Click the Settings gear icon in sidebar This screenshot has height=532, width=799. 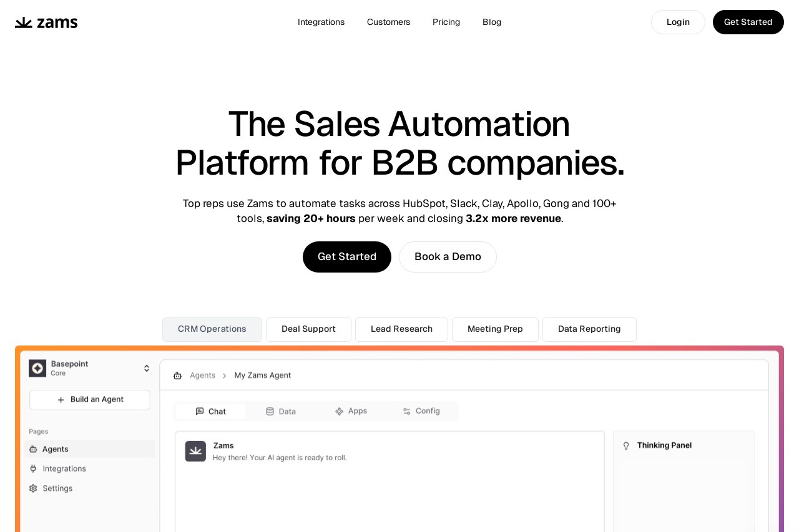point(33,488)
